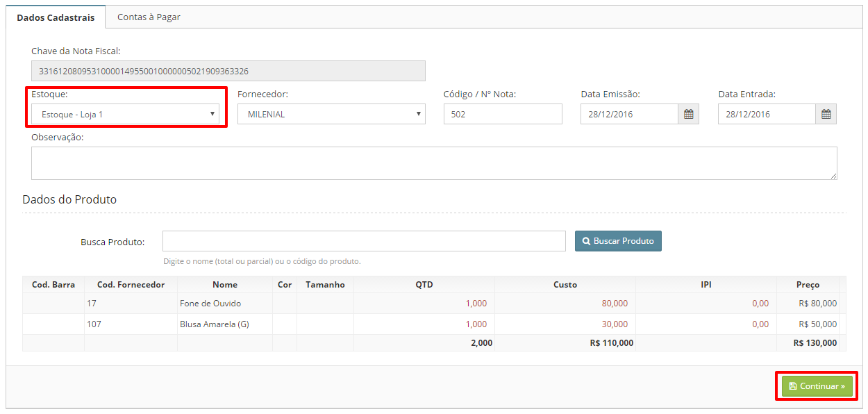Click the Buscar Produto button
The image size is (868, 414).
coord(618,241)
